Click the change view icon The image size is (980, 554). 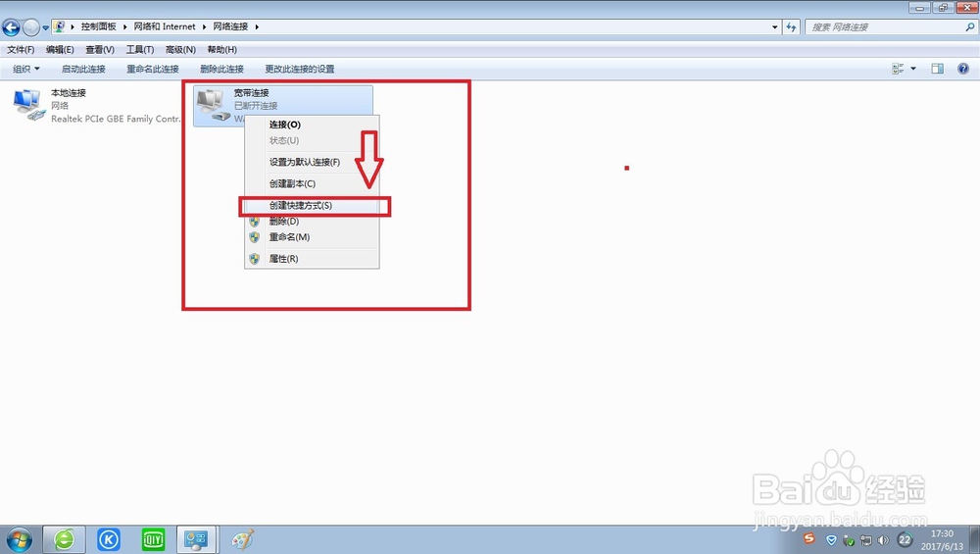(x=898, y=69)
